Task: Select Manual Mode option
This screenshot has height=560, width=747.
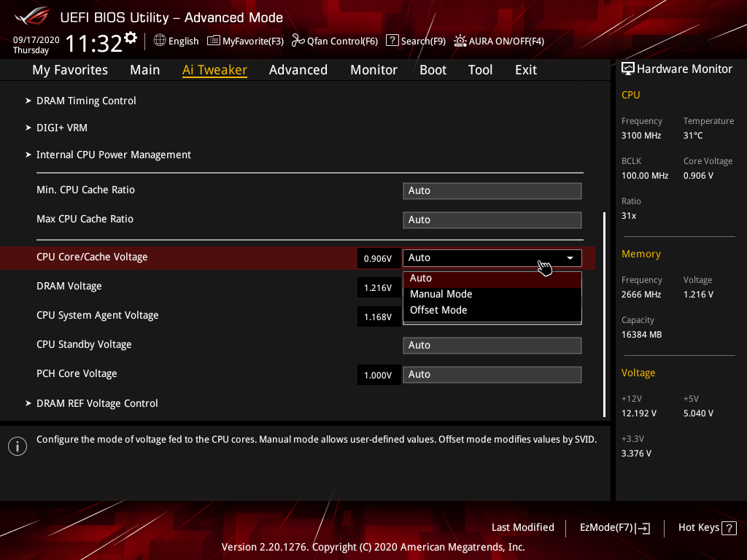Action: [x=492, y=295]
